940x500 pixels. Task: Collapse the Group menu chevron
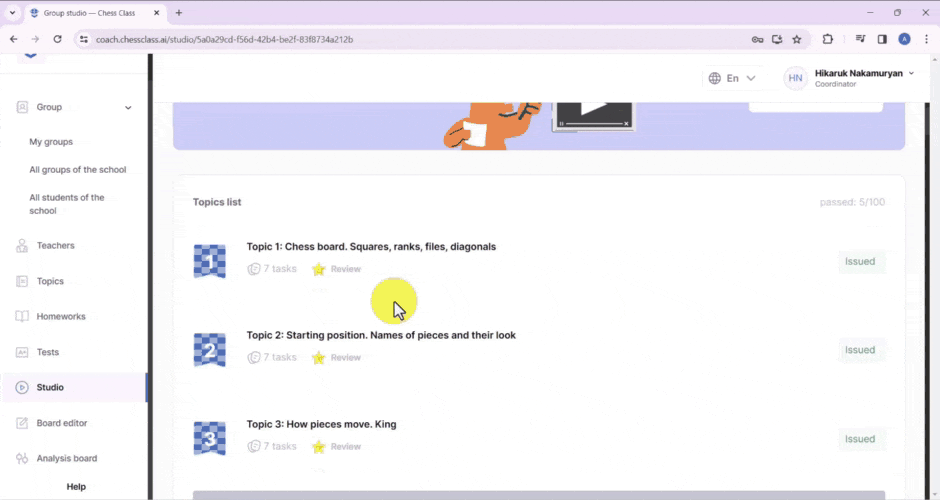pyautogui.click(x=128, y=108)
